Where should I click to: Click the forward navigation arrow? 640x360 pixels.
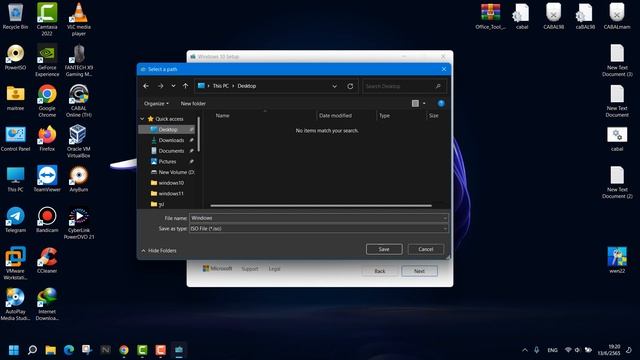coord(160,86)
